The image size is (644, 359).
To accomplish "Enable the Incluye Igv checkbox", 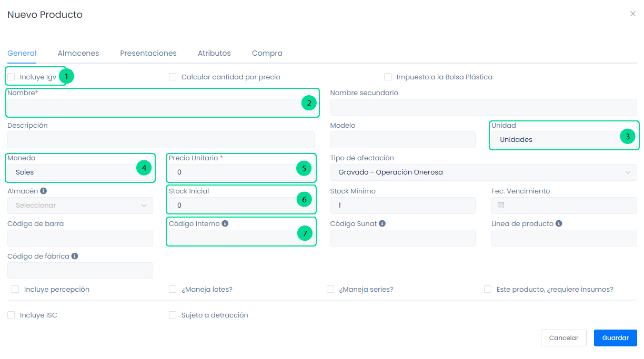I will click(11, 77).
